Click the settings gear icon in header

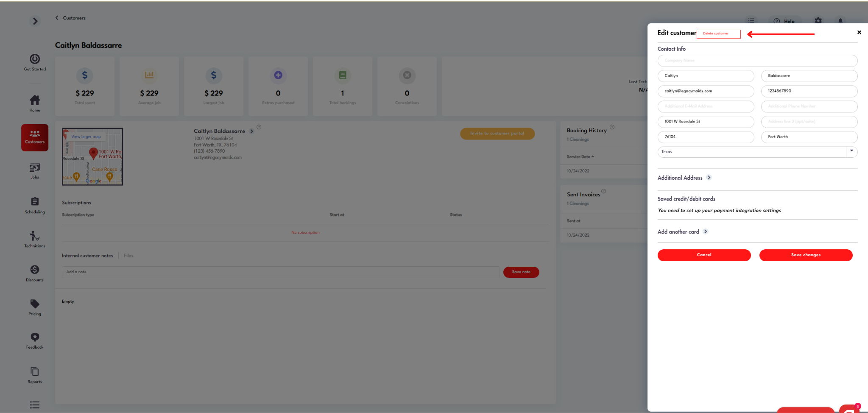tap(818, 20)
